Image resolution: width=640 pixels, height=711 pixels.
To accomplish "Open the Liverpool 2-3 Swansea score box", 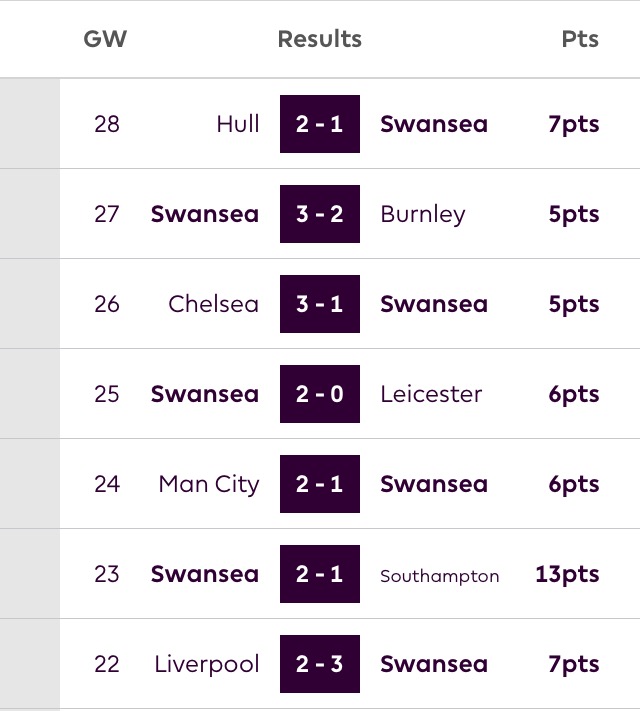I will (320, 664).
